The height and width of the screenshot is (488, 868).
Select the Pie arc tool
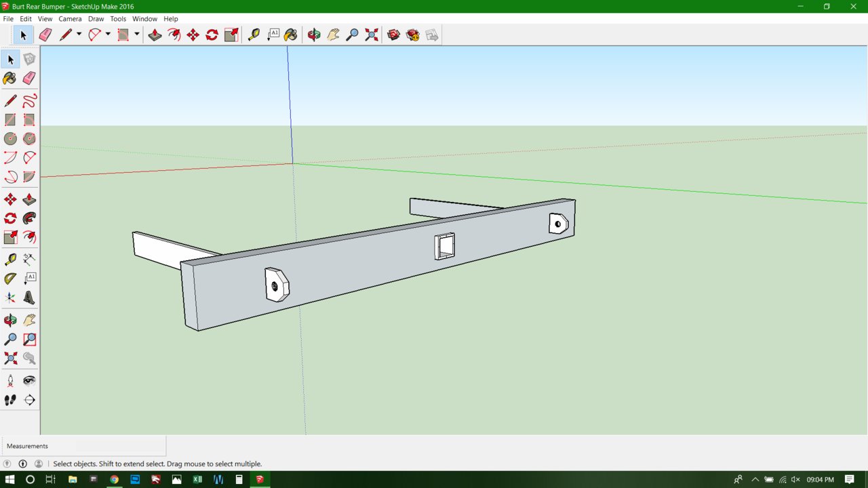29,177
